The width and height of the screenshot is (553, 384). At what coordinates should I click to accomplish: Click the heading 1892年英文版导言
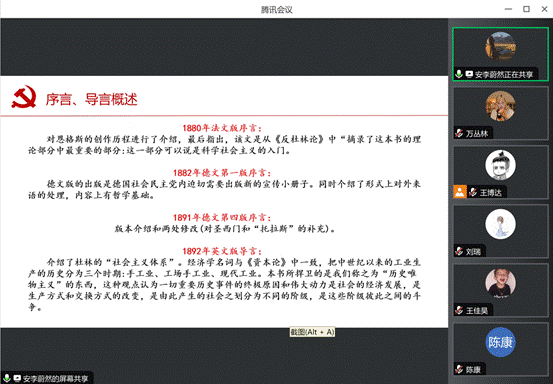coord(222,251)
